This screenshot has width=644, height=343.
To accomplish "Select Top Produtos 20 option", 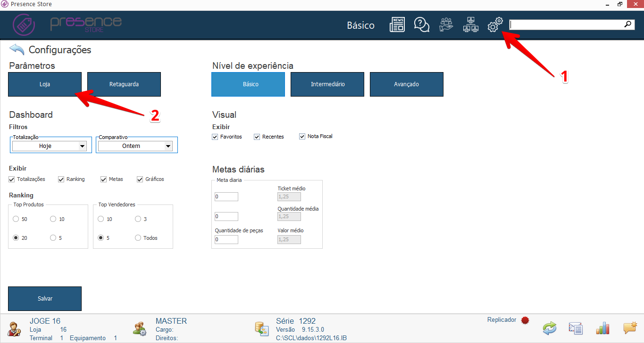I will pos(16,238).
